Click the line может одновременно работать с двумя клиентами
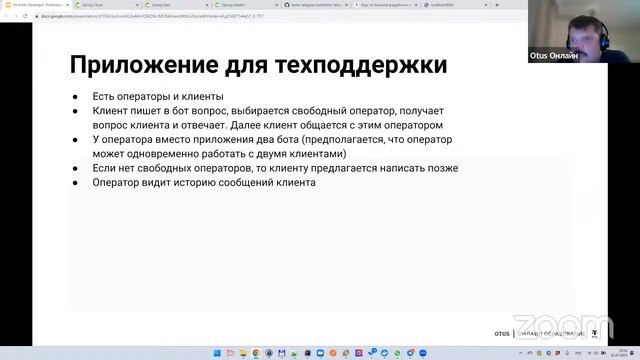640x360 pixels. click(219, 153)
